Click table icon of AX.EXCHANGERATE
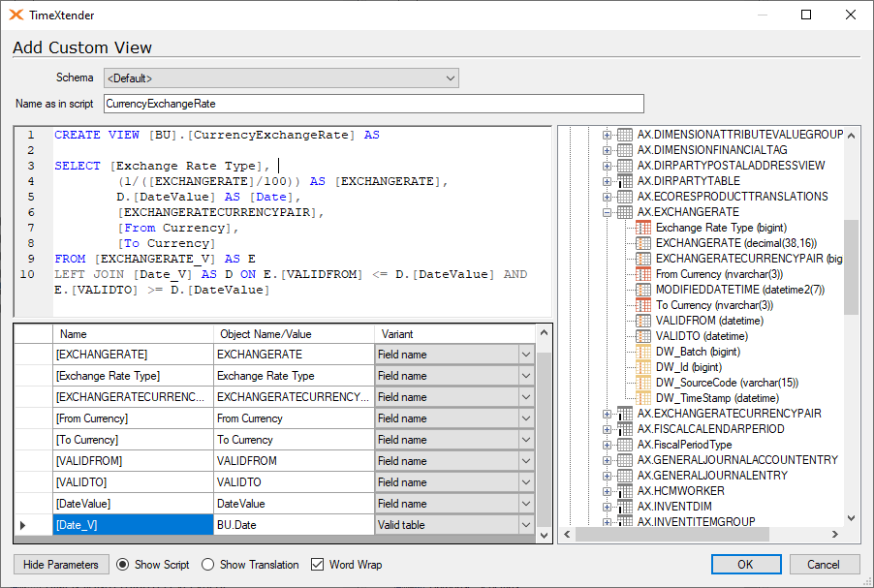 pyautogui.click(x=625, y=212)
